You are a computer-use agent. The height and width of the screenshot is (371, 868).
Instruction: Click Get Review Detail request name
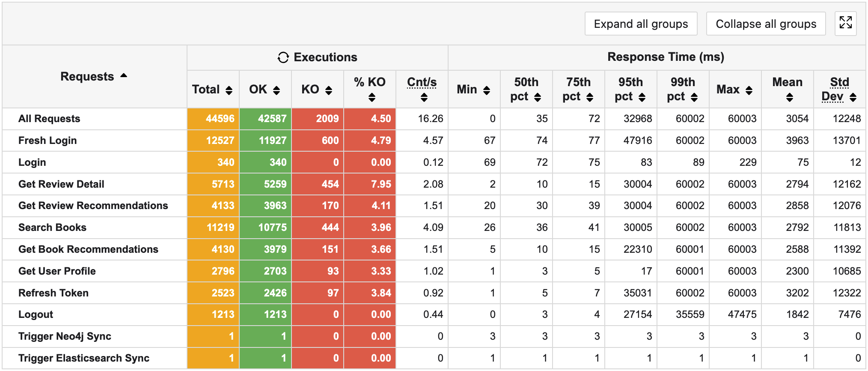[x=61, y=184]
